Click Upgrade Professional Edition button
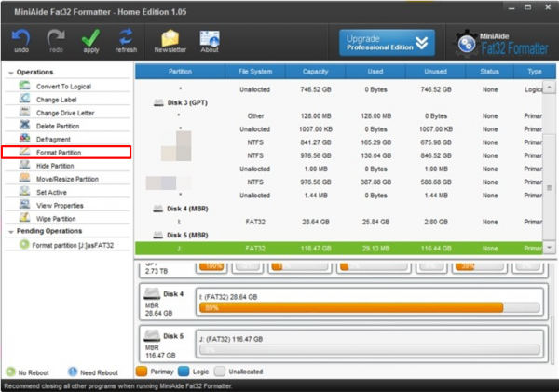 point(388,42)
